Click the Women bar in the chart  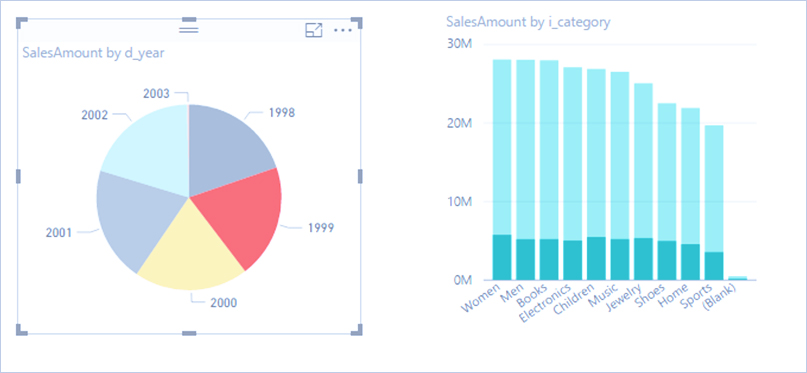click(502, 170)
